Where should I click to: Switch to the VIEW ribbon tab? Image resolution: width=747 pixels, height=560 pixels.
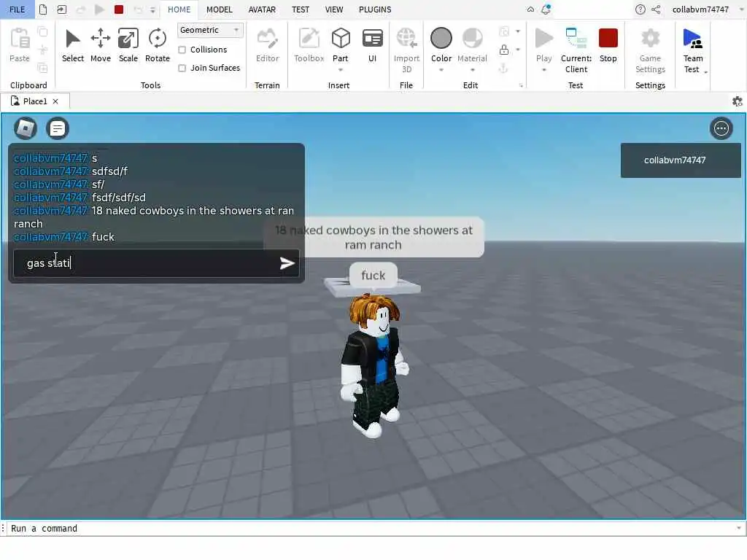(334, 9)
